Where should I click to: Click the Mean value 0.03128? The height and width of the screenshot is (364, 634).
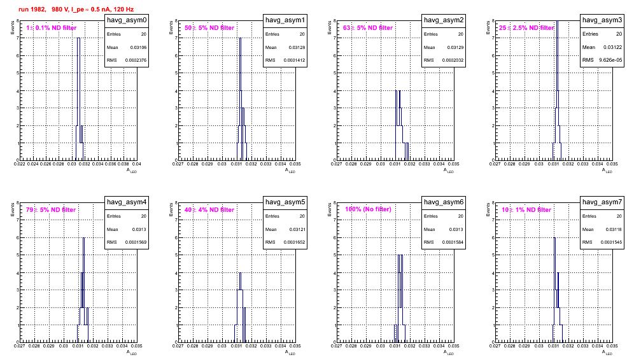coord(297,47)
